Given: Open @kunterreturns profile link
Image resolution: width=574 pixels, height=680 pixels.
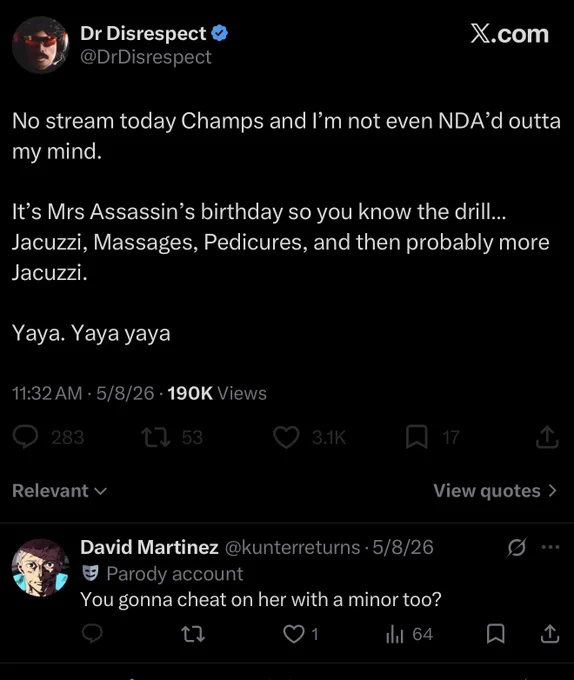Looking at the screenshot, I should pyautogui.click(x=293, y=547).
